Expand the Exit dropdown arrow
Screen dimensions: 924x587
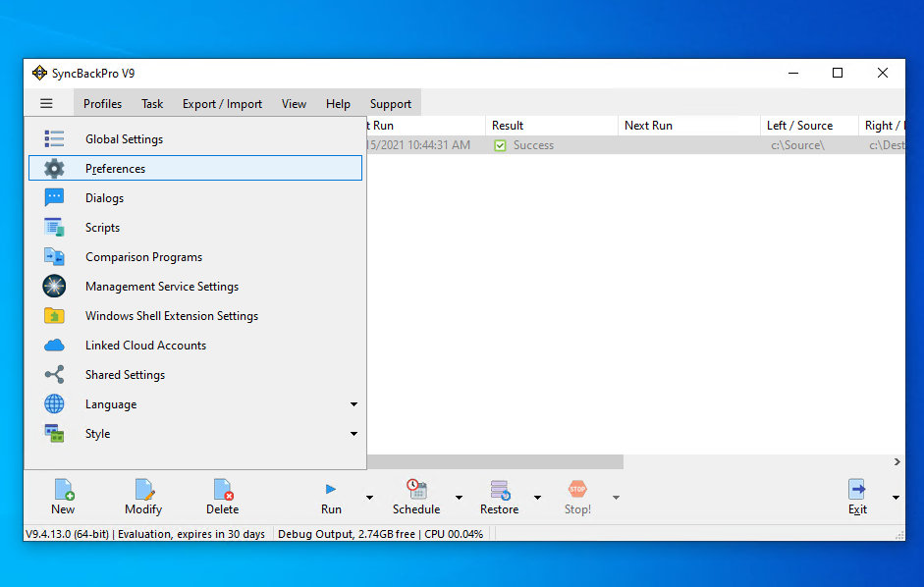tap(896, 498)
